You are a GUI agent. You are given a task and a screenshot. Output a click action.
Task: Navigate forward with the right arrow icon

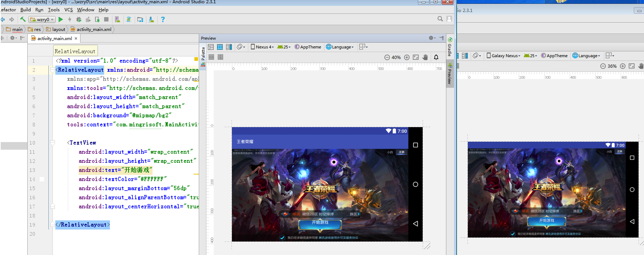coord(12,19)
